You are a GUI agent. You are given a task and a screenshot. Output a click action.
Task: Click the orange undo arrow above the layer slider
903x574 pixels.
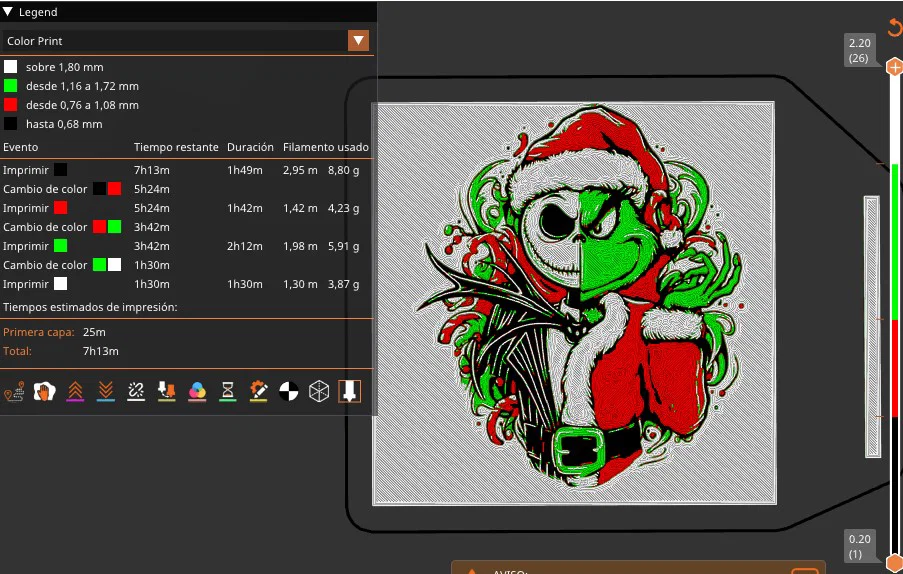click(894, 27)
